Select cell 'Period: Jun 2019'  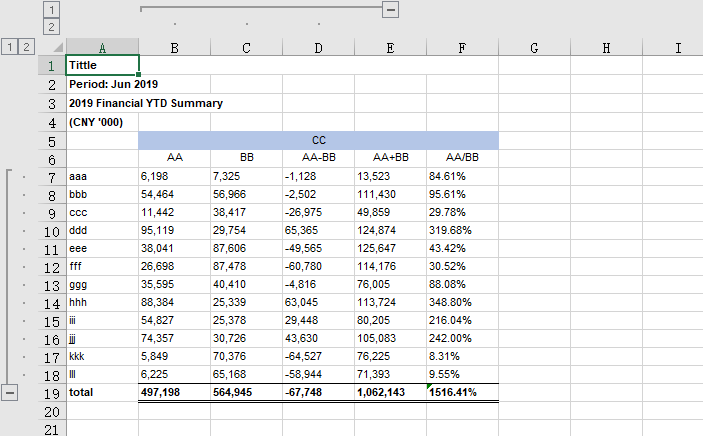102,84
